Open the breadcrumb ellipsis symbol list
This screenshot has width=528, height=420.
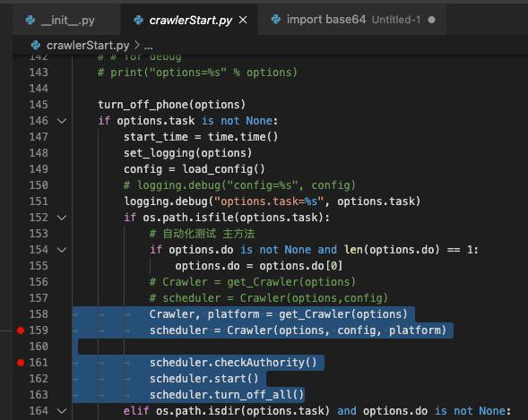pyautogui.click(x=148, y=46)
